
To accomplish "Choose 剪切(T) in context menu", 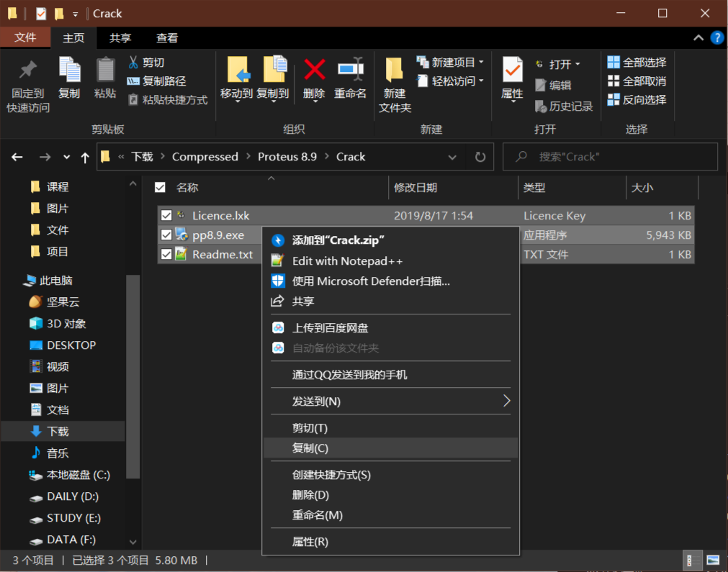I will point(391,428).
